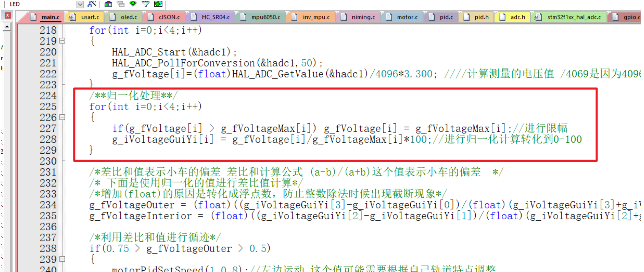Close the project panel with red X
Viewport: 644px width, 272px height.
[8, 15]
